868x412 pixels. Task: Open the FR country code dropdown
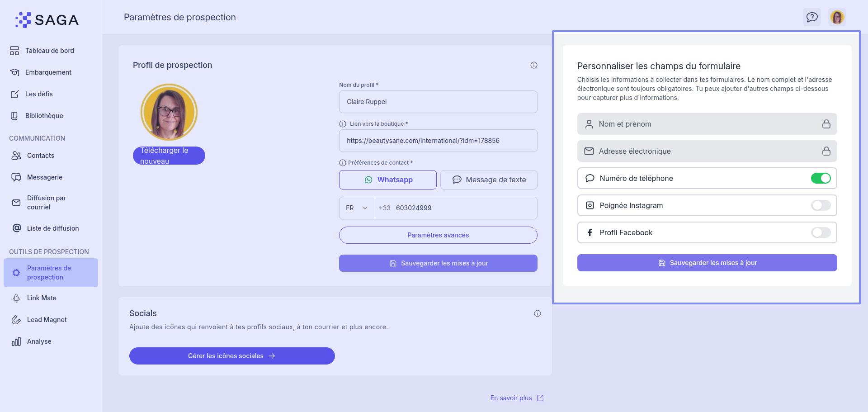click(357, 208)
